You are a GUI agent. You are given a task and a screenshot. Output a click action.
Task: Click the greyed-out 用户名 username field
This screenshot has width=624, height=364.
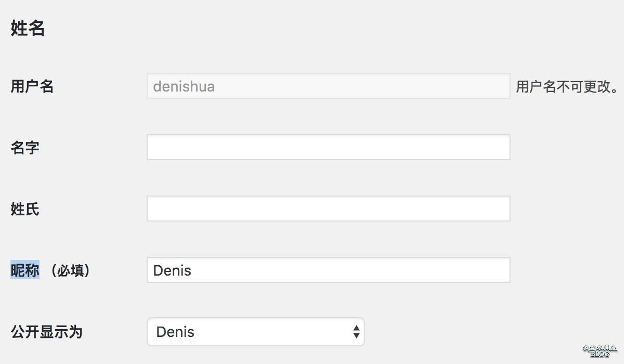pos(328,86)
